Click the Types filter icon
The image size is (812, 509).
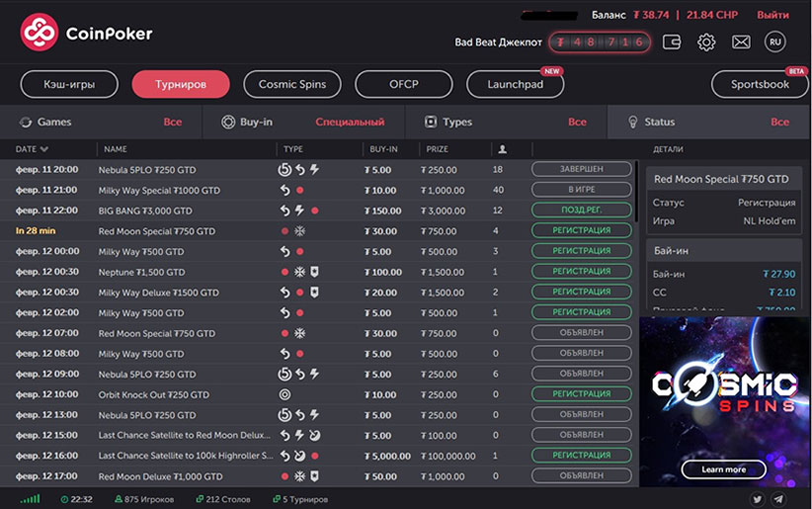tap(431, 122)
